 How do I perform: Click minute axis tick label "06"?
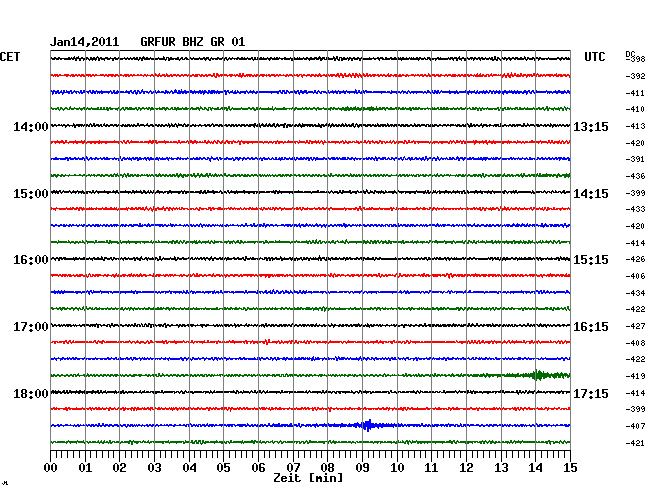pos(258,468)
